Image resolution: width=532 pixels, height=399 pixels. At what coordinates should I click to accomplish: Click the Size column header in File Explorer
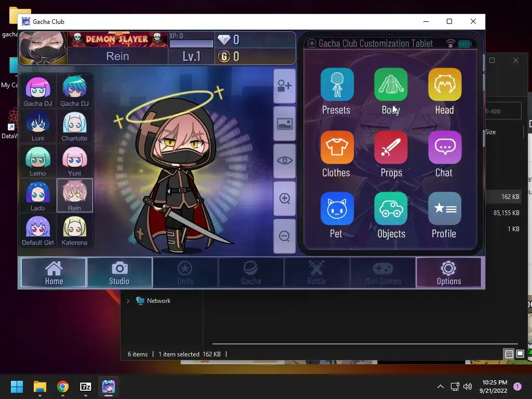(x=490, y=132)
